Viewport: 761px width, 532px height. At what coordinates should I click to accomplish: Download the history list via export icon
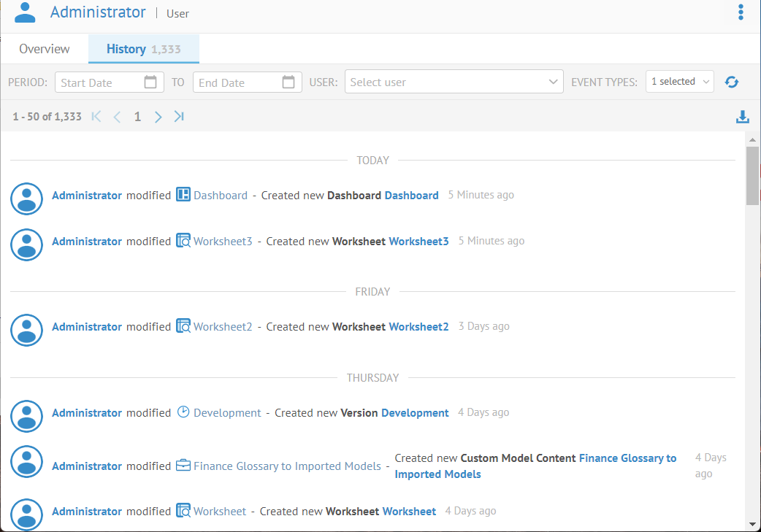click(x=743, y=117)
